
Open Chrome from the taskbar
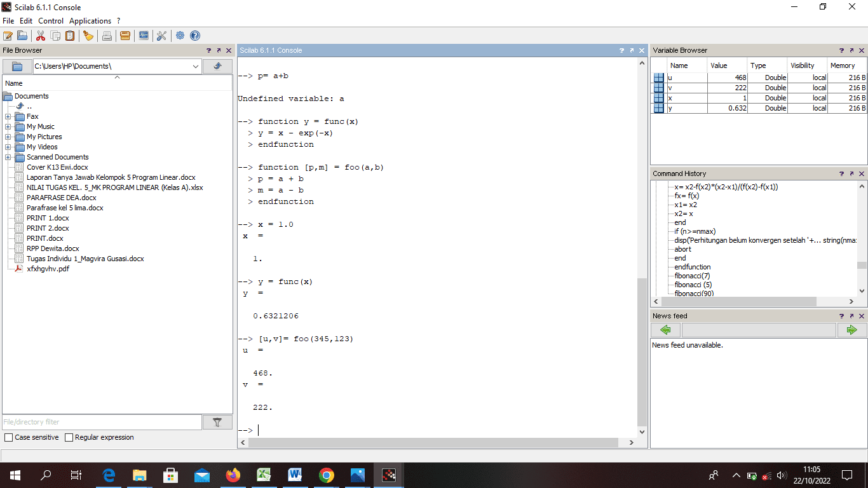click(327, 475)
